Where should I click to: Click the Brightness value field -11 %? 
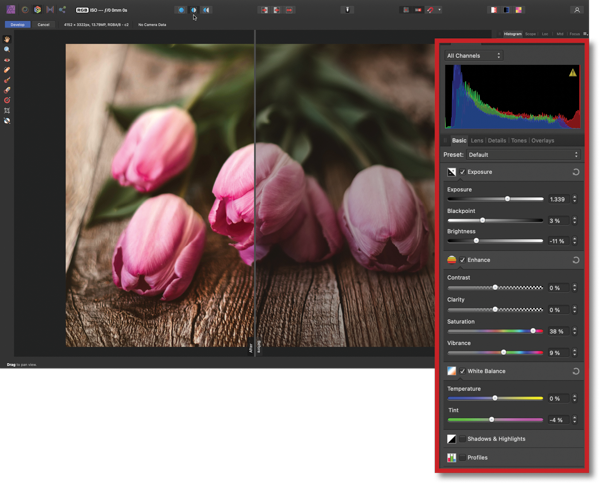pyautogui.click(x=558, y=241)
